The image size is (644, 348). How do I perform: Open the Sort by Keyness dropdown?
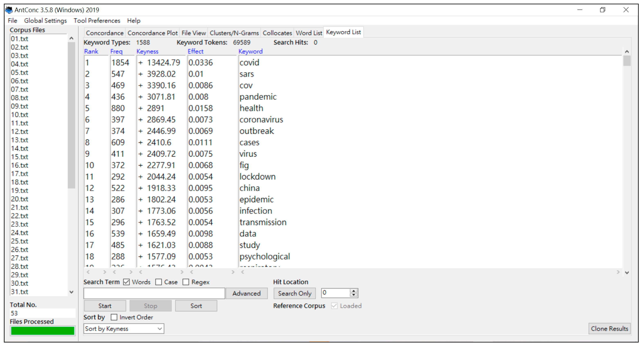point(124,329)
